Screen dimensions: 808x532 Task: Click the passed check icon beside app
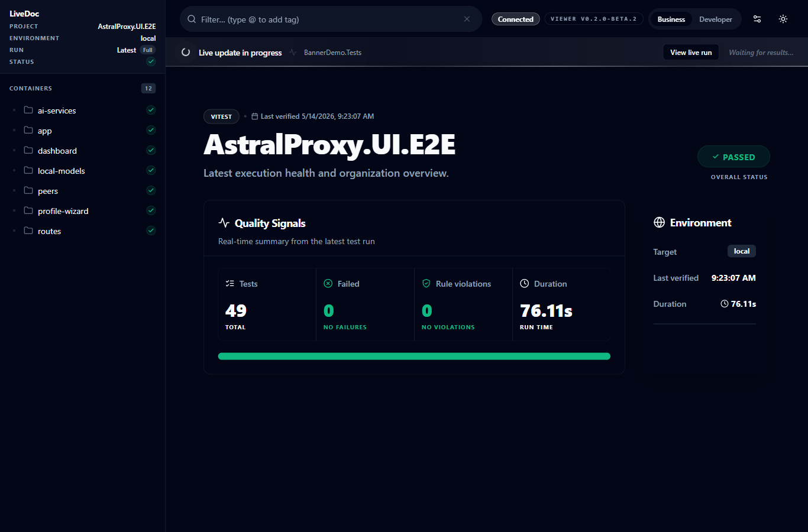[151, 130]
